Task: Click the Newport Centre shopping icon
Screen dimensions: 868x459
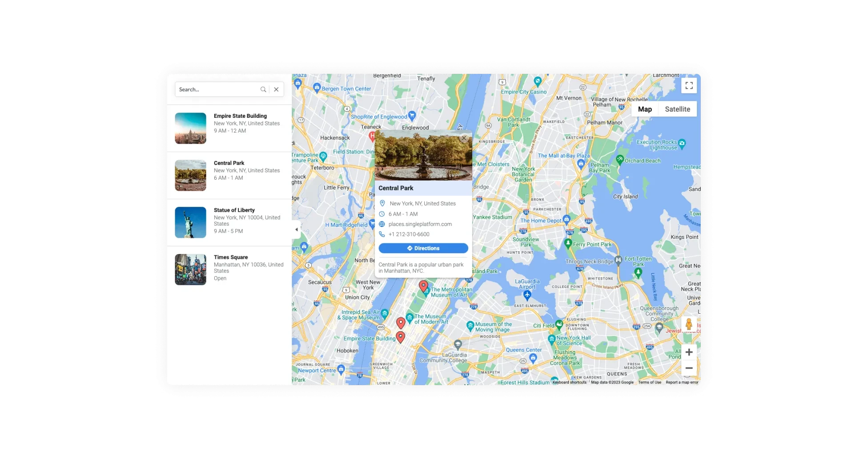Action: point(341,369)
